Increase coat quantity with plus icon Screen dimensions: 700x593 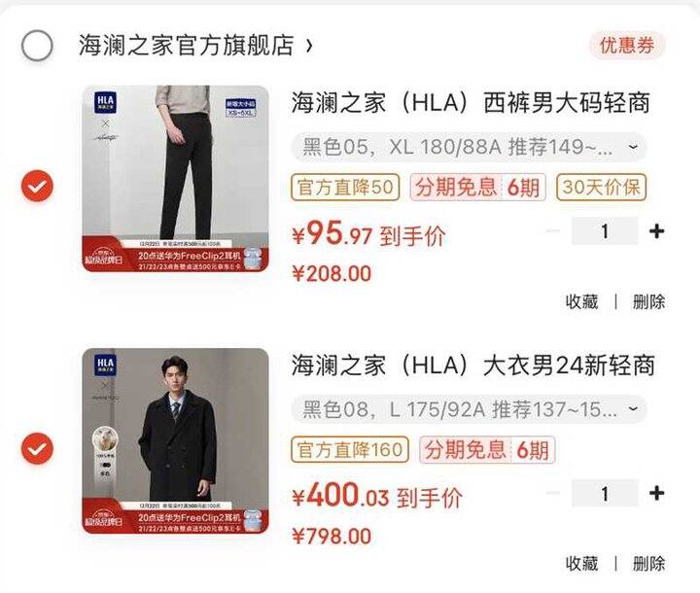[656, 494]
